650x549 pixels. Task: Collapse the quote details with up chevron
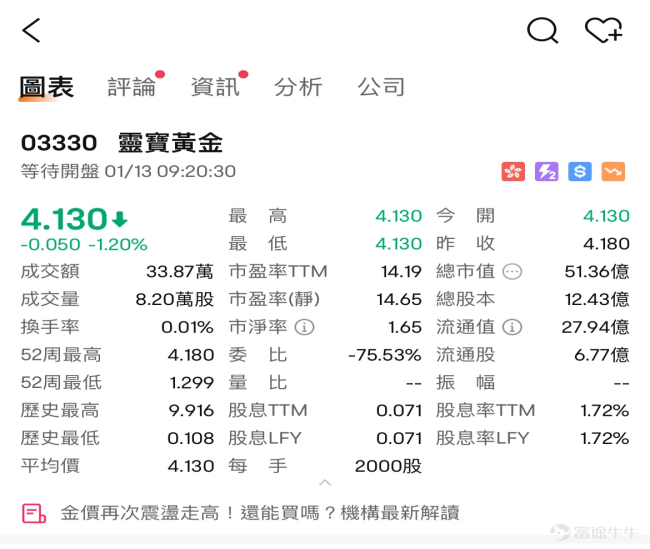pyautogui.click(x=325, y=483)
